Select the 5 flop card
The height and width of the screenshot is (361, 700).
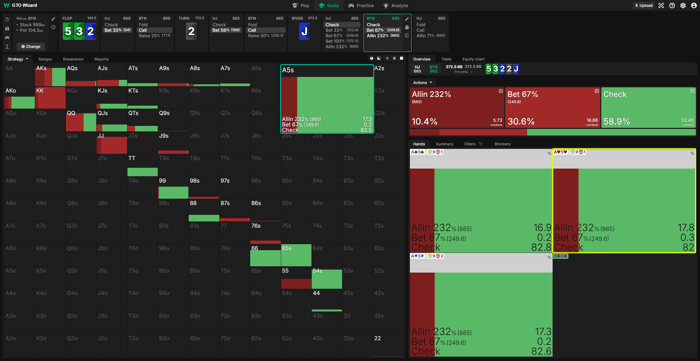coord(67,31)
